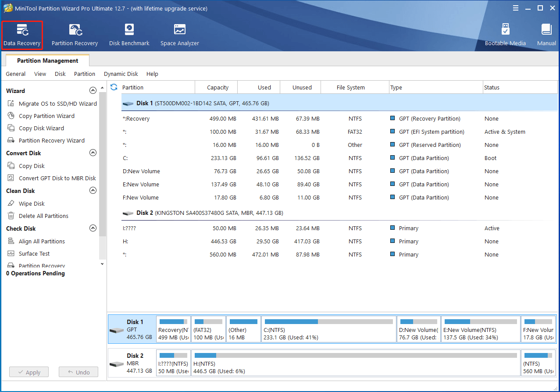The height and width of the screenshot is (392, 560).
Task: Click the Apply button
Action: [x=29, y=372]
